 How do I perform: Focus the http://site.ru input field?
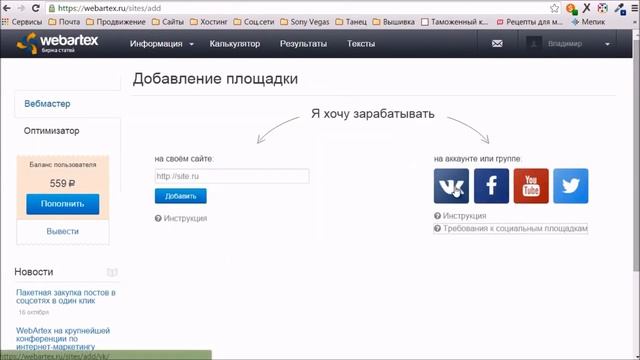pos(232,176)
